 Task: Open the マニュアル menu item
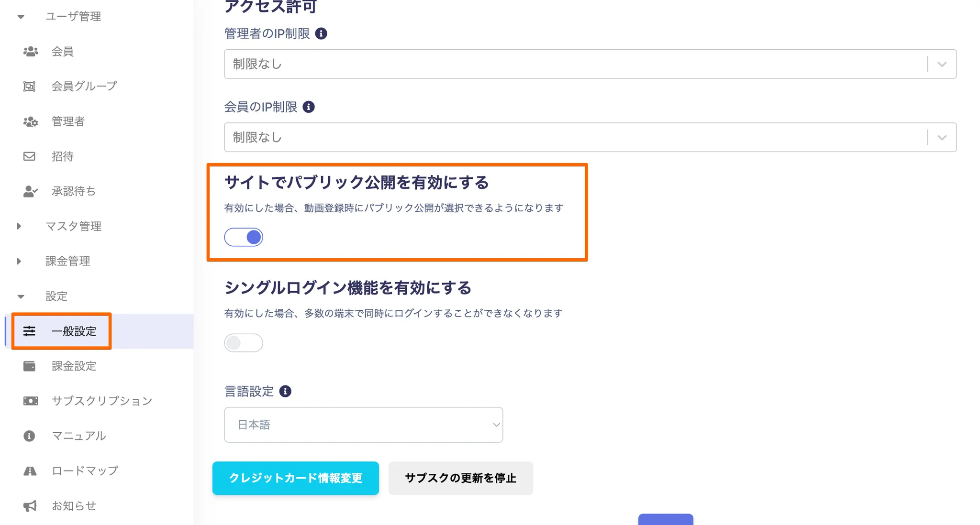tap(78, 436)
